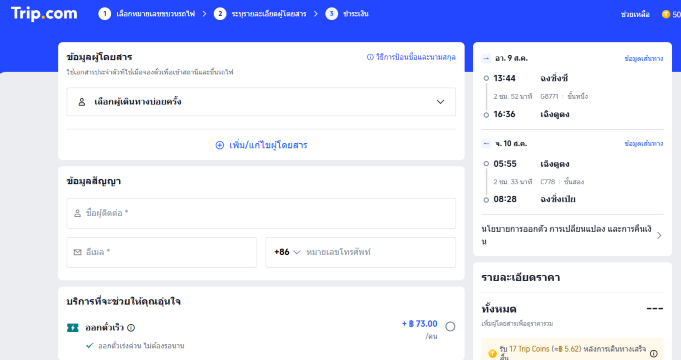Expand the frequent traveler dropdown
This screenshot has width=681, height=360.
tap(440, 102)
